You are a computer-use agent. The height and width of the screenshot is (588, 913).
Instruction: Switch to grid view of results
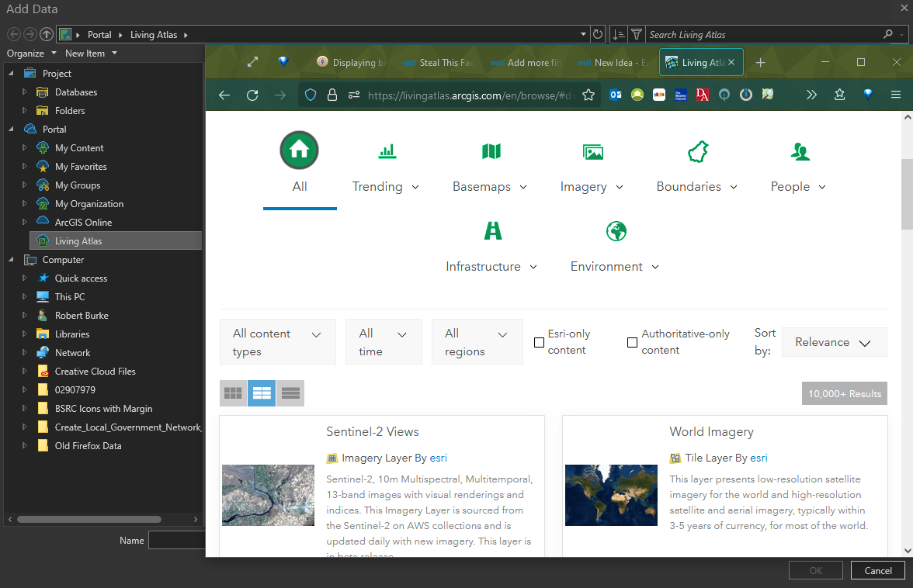coord(233,393)
